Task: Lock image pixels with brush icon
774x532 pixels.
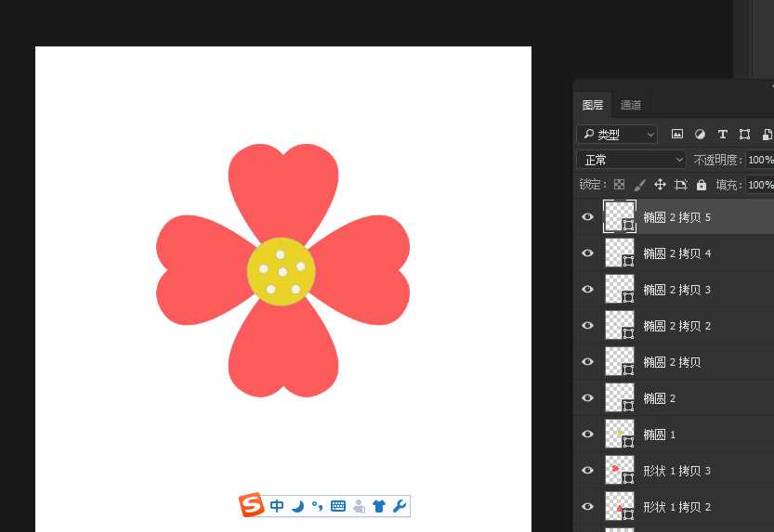Action: click(x=640, y=185)
